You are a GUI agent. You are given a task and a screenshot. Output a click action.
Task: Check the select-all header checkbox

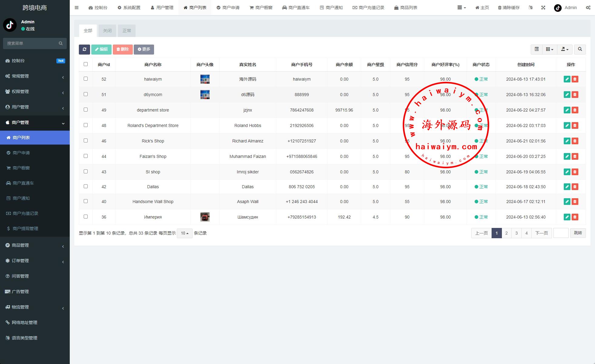(x=86, y=64)
